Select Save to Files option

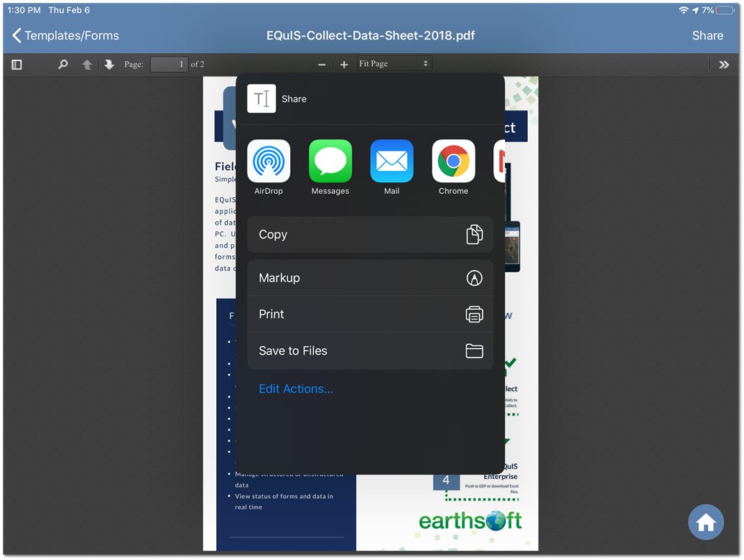pos(370,350)
